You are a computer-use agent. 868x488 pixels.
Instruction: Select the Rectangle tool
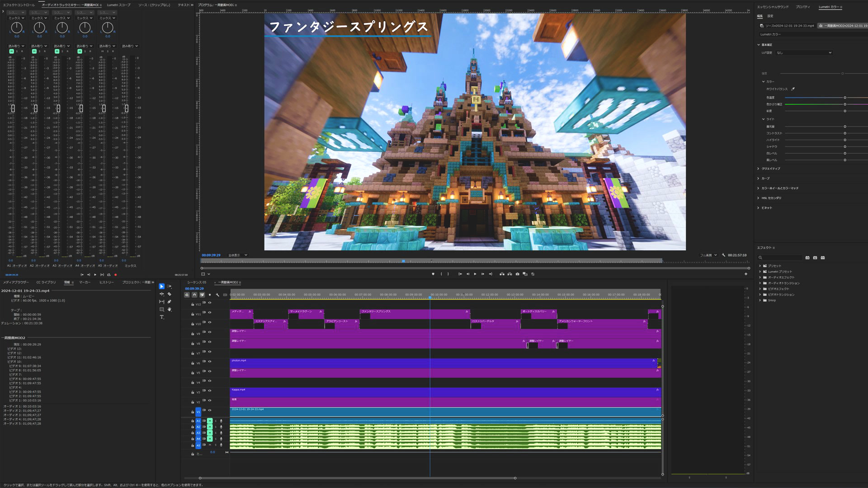[161, 310]
